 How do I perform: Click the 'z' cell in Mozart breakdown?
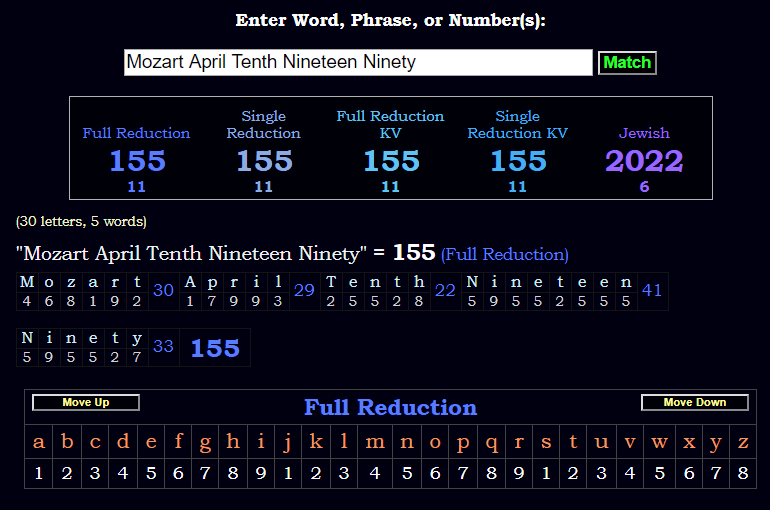[71, 282]
